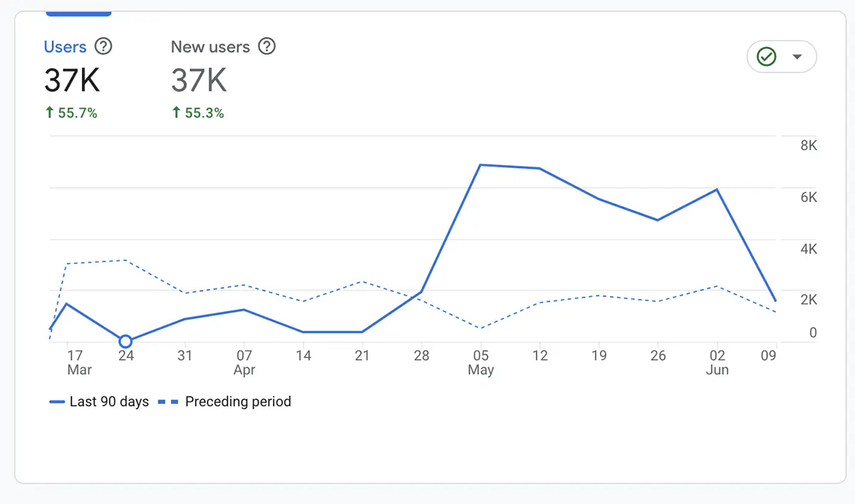Select the highlighted March 24 data point
This screenshot has width=855, height=504.
pyautogui.click(x=125, y=342)
